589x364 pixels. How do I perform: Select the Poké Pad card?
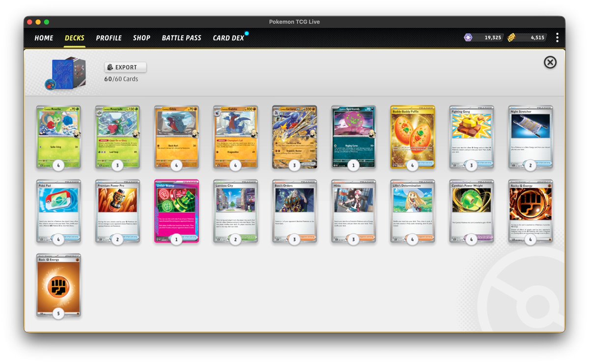(x=58, y=211)
